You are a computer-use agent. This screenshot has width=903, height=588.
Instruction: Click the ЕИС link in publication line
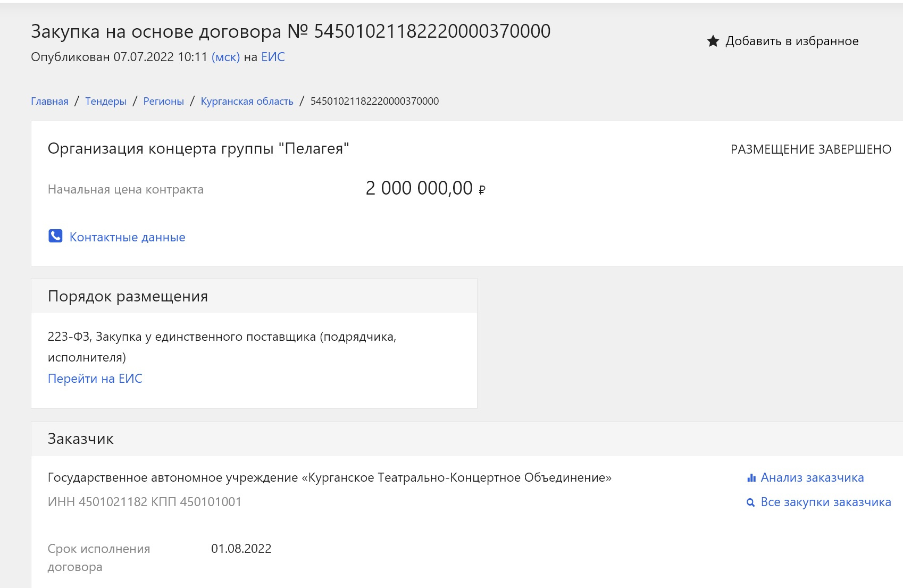[x=273, y=57]
